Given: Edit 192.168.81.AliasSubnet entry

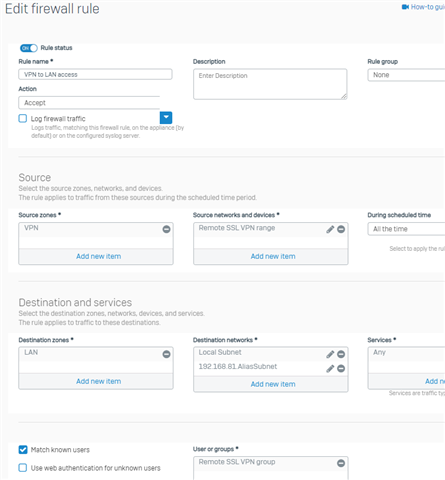Looking at the screenshot, I should pos(330,368).
